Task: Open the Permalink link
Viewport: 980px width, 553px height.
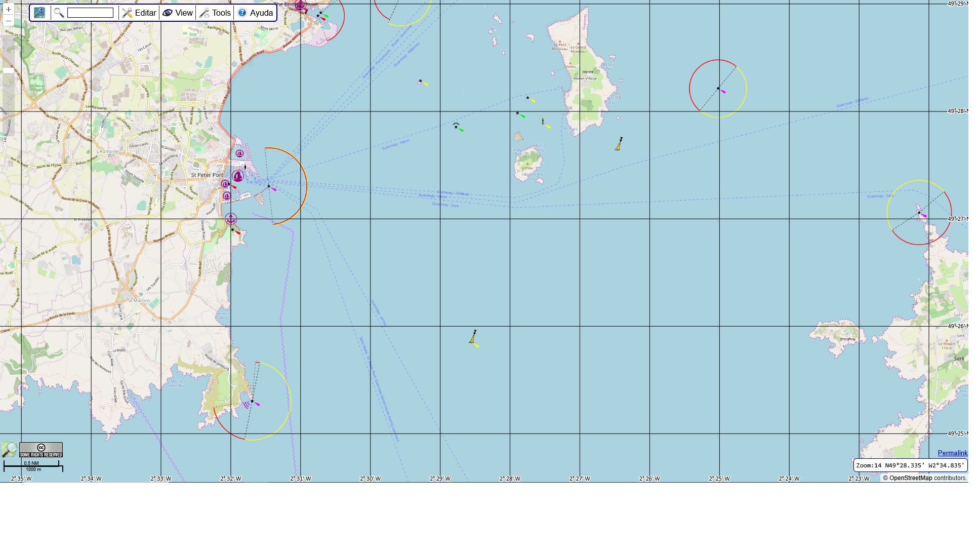Action: 952,453
